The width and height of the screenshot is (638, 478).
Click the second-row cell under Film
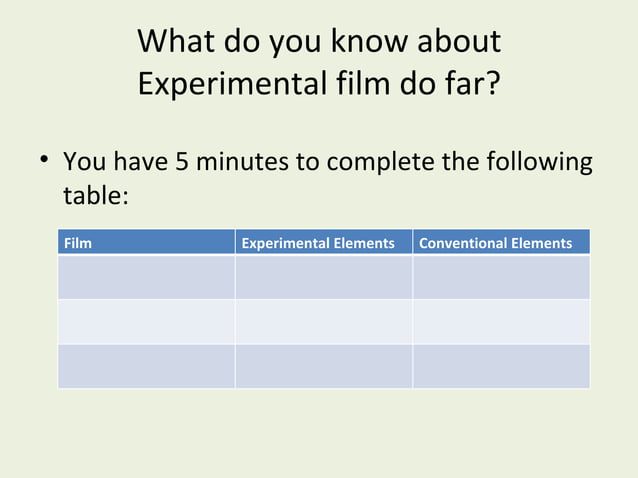(146, 321)
